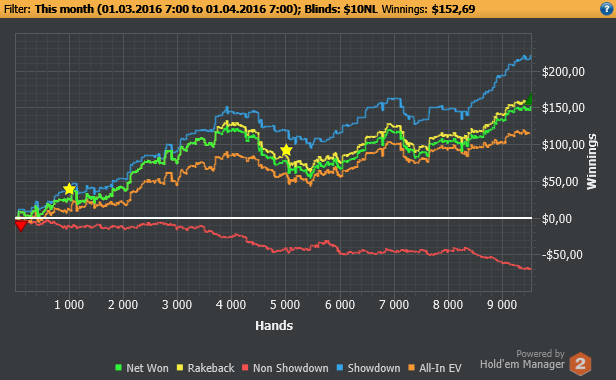The image size is (616, 380).
Task: Click the 2 000 hands axis label
Action: (x=123, y=305)
